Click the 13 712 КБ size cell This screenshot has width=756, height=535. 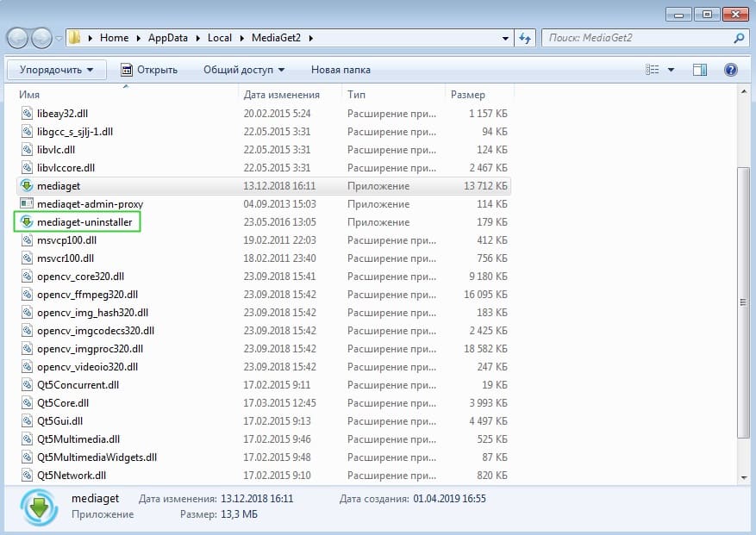point(485,186)
